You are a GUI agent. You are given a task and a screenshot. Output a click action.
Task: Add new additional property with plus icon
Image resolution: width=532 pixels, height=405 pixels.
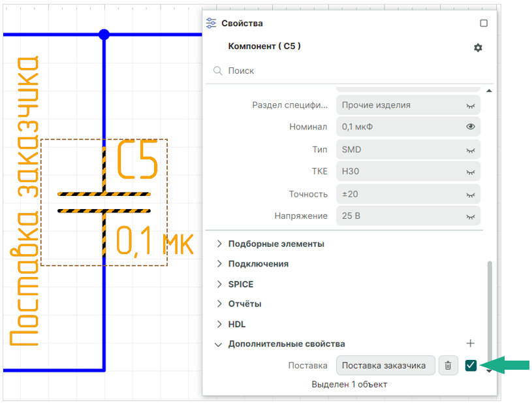point(471,344)
